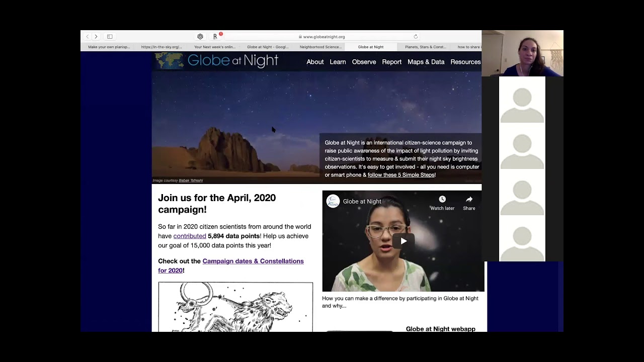Reload the globeatnight.org page
The image size is (644, 362).
pyautogui.click(x=416, y=37)
